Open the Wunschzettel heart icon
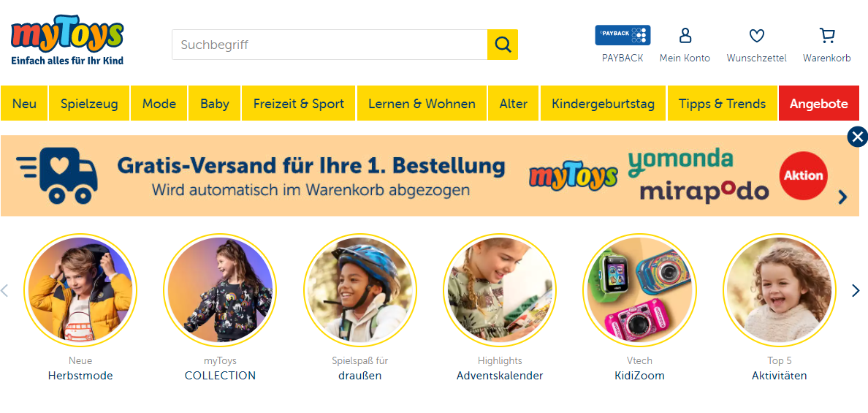 click(757, 36)
